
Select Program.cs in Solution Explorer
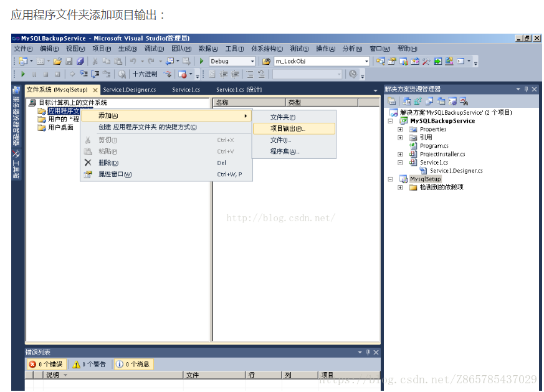pyautogui.click(x=434, y=146)
